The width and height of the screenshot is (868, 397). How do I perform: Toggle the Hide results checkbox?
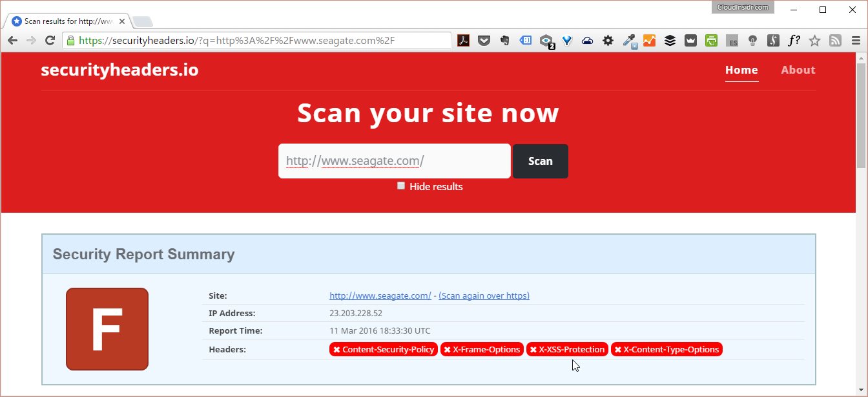click(401, 186)
